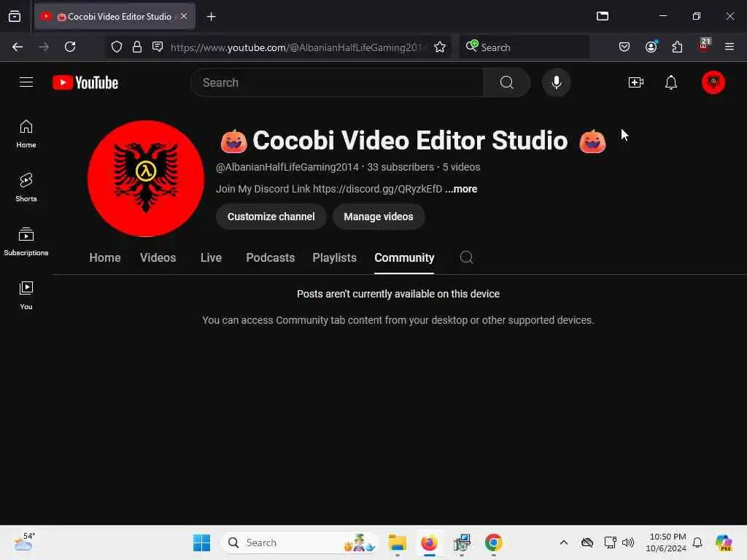Open the clock showing 10:50 PM
The image size is (747, 560).
pyautogui.click(x=667, y=542)
